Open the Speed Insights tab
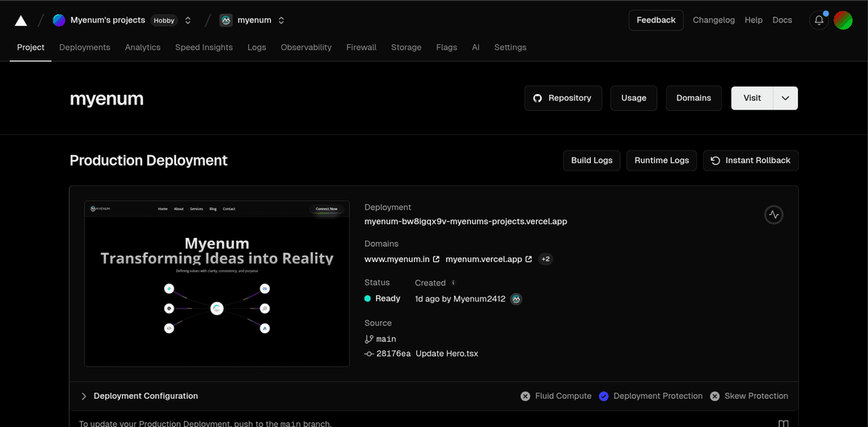This screenshot has height=427, width=868. point(203,47)
